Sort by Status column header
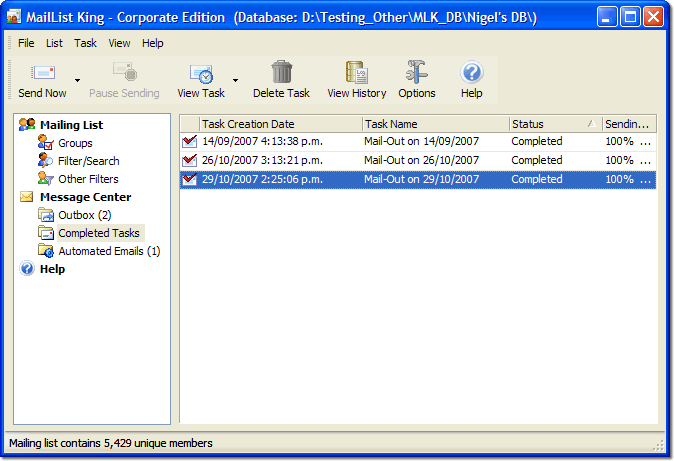 pyautogui.click(x=556, y=124)
